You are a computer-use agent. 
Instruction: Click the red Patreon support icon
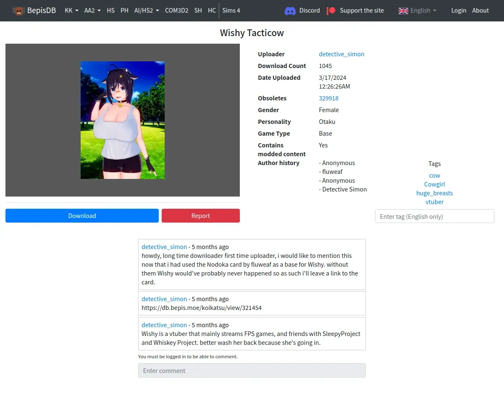[331, 10]
